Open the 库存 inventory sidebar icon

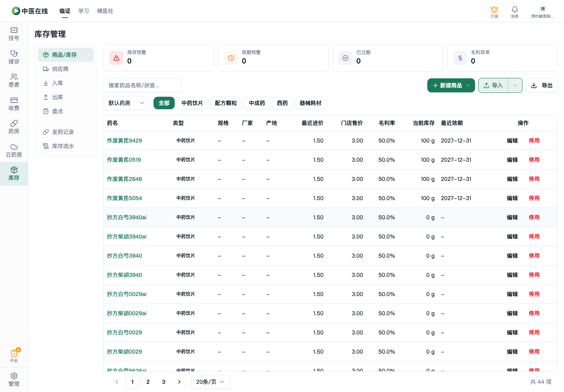(14, 173)
